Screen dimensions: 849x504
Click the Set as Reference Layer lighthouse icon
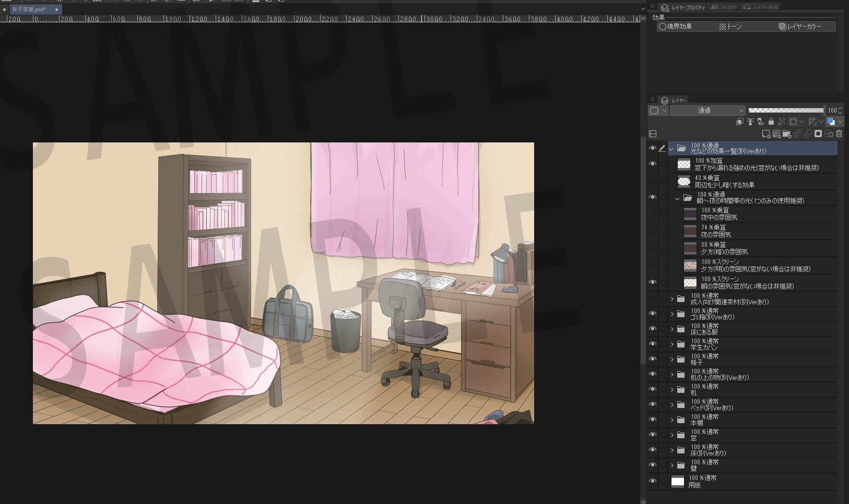point(750,122)
